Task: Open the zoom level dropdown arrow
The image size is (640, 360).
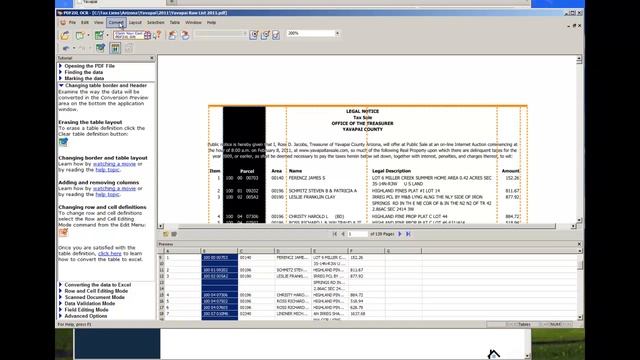Action: 338,33
